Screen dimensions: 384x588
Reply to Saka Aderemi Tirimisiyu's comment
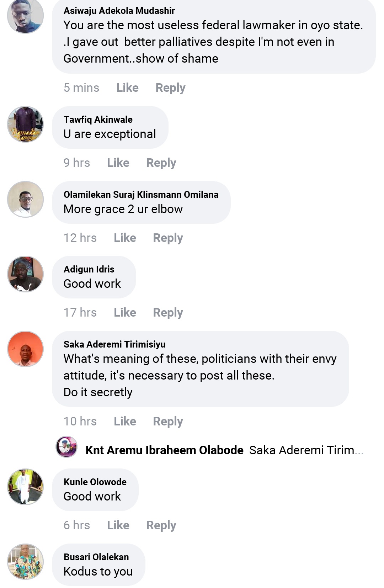click(168, 421)
